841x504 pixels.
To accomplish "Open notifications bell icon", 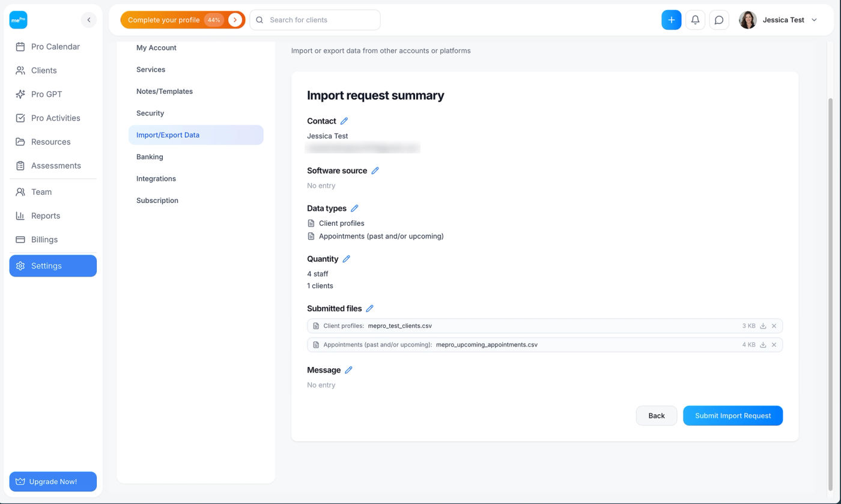I will tap(695, 20).
